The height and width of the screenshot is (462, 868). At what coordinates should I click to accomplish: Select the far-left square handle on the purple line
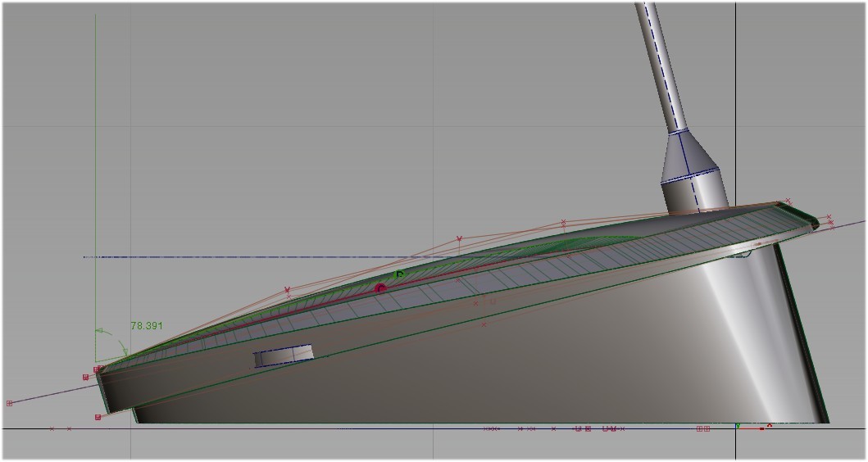tap(10, 403)
